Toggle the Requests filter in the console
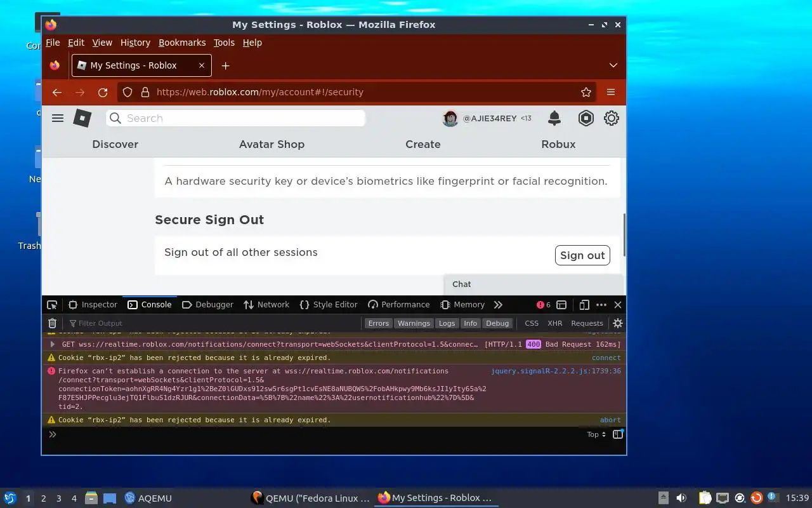This screenshot has height=508, width=812. click(x=587, y=323)
